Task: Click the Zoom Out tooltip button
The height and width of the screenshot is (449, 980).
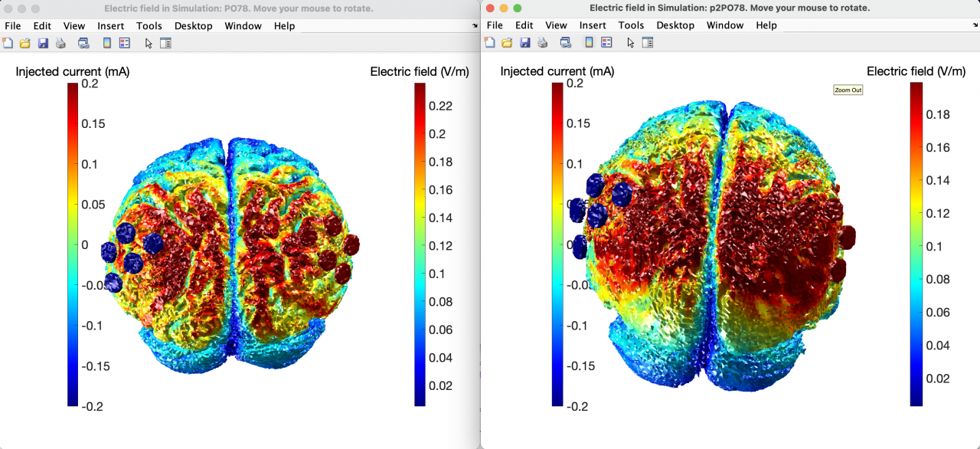Action: (x=848, y=90)
